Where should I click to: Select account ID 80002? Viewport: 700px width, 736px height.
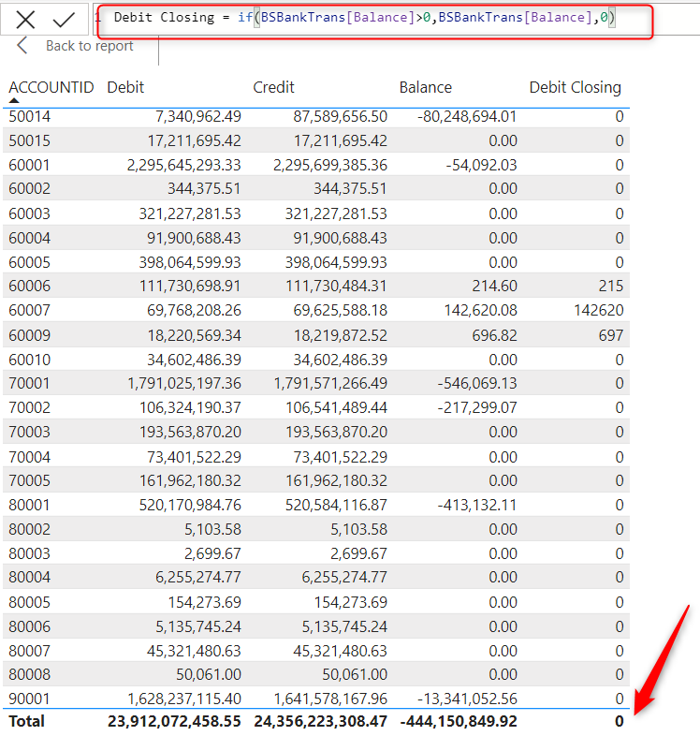click(30, 529)
